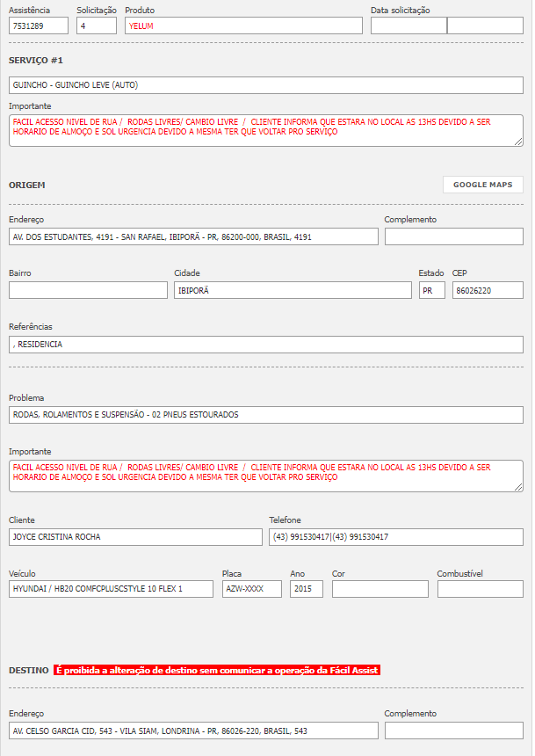Click the Combustível label
The width and height of the screenshot is (535, 756).
pos(459,573)
